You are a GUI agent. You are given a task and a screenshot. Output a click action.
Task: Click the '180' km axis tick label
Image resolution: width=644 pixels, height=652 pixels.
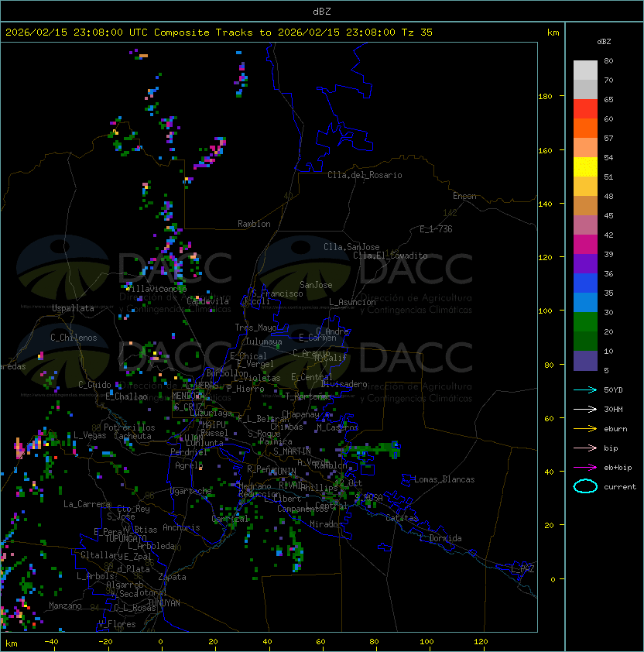click(x=545, y=97)
